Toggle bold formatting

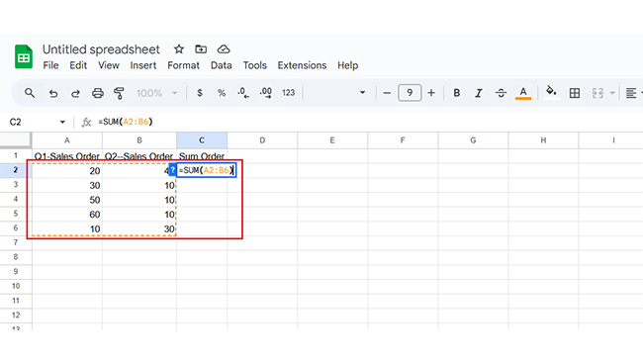tap(456, 93)
